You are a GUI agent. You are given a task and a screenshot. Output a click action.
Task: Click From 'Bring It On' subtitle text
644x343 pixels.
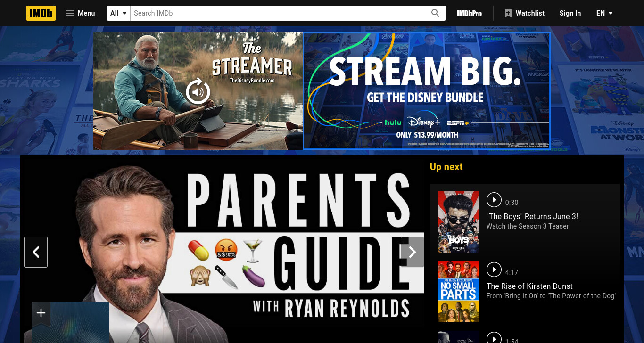[551, 296]
